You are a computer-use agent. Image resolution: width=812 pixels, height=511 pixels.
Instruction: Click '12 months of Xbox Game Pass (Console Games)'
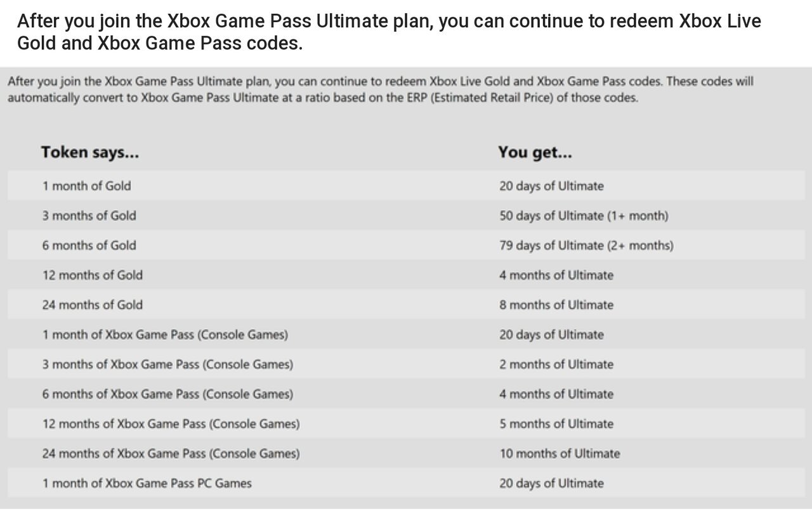pos(171,424)
